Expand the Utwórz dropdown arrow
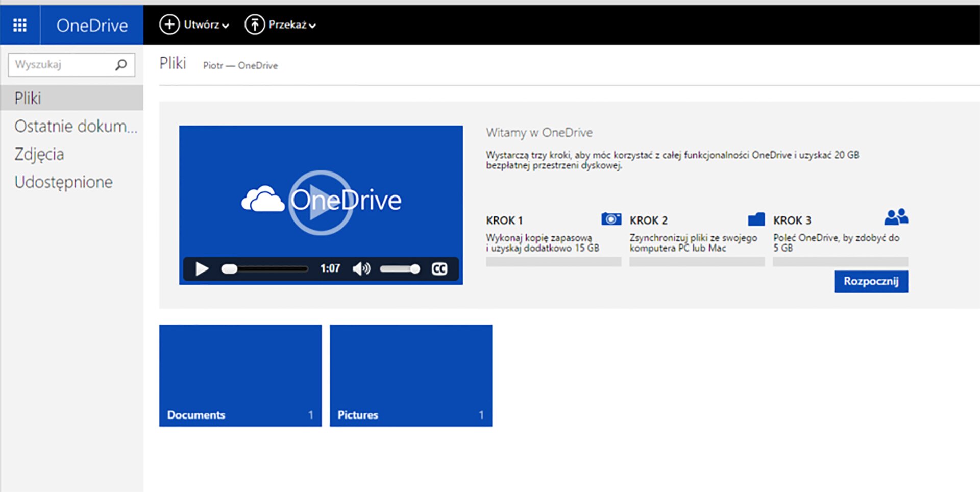980x492 pixels. (x=226, y=26)
